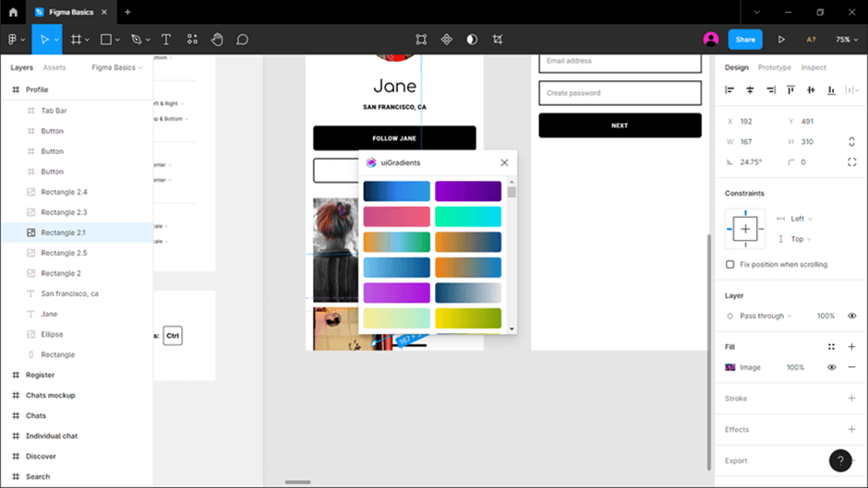The image size is (868, 488).
Task: Open the Figma main menu icon
Action: click(12, 40)
